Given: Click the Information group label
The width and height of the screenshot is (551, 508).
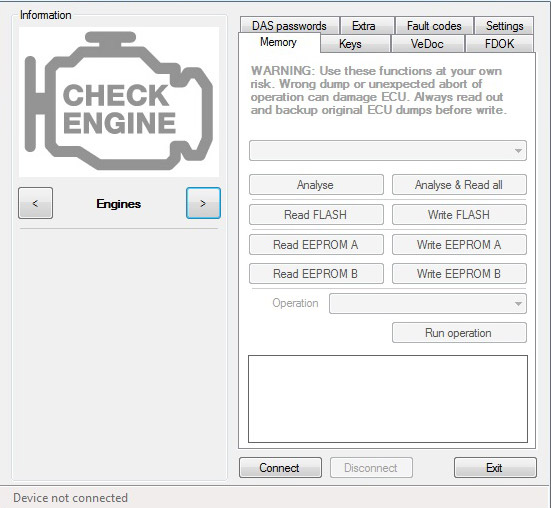Looking at the screenshot, I should 46,15.
